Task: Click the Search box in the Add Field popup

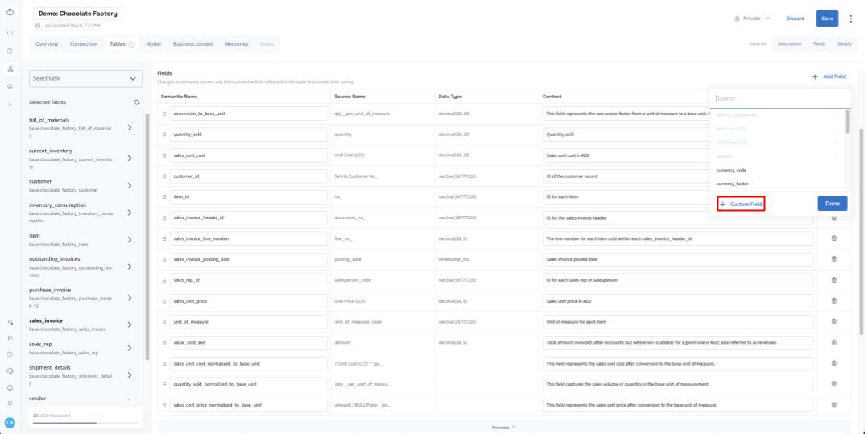Action: (779, 98)
